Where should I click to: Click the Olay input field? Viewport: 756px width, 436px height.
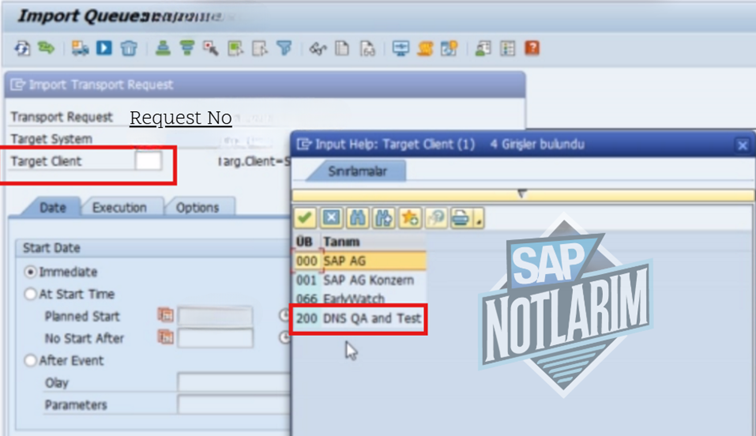(x=234, y=382)
